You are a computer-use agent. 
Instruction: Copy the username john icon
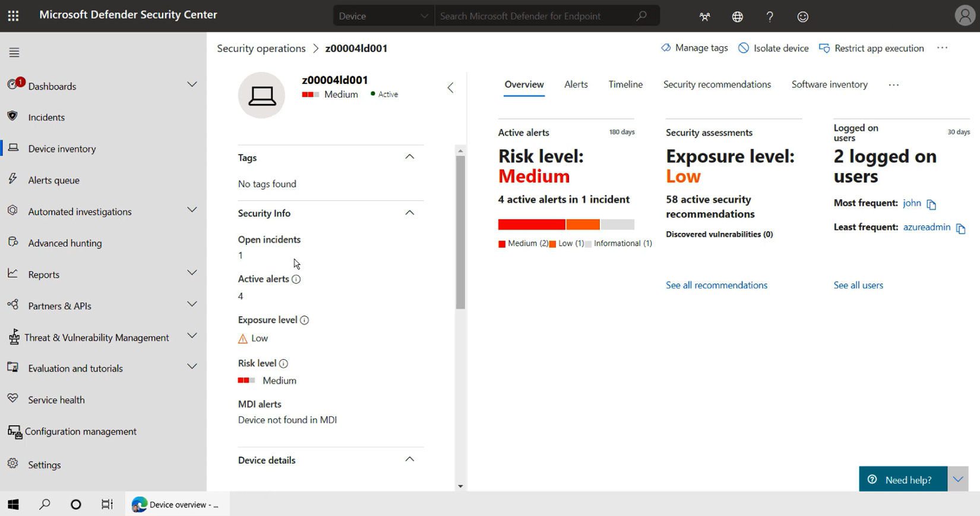pos(931,204)
